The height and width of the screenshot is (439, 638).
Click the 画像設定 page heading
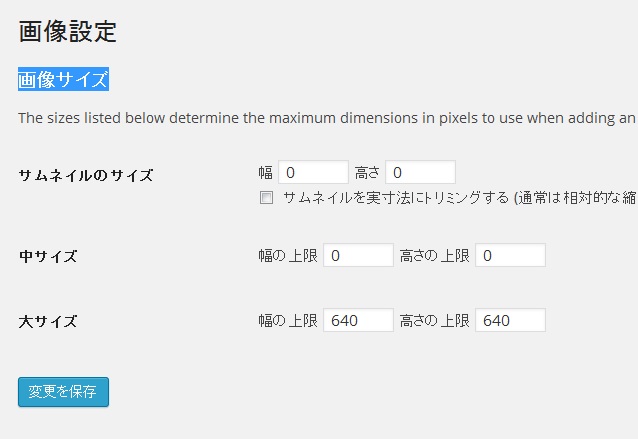(68, 32)
